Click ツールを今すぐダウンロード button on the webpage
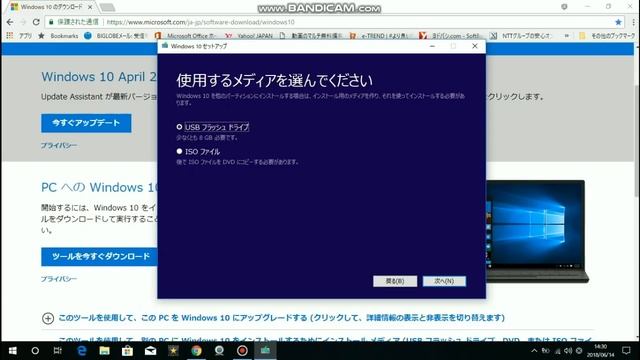Viewport: 640px width, 360px height. pos(99,256)
